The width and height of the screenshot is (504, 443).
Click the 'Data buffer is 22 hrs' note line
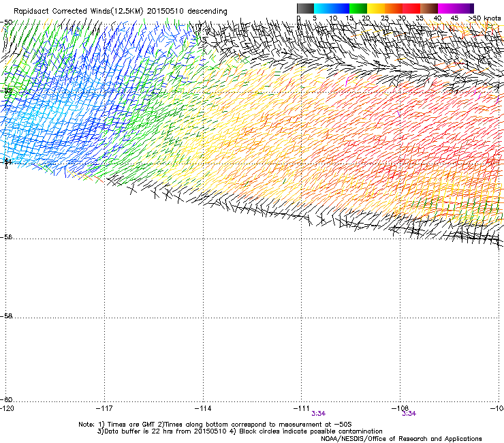(x=240, y=431)
